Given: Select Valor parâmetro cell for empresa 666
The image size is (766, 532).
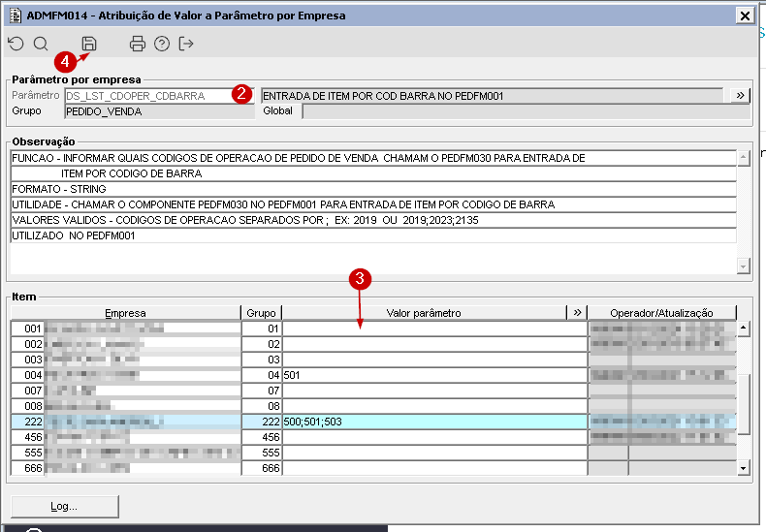Looking at the screenshot, I should 434,468.
